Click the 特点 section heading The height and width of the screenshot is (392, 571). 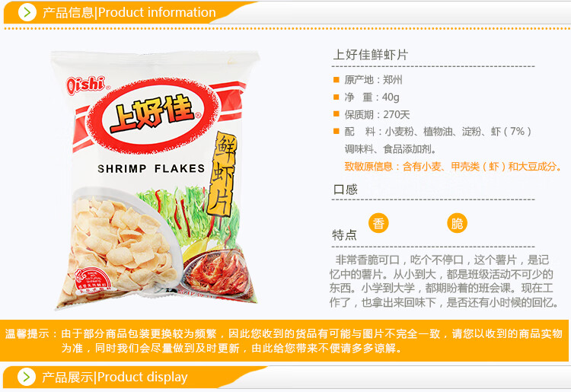click(x=344, y=234)
